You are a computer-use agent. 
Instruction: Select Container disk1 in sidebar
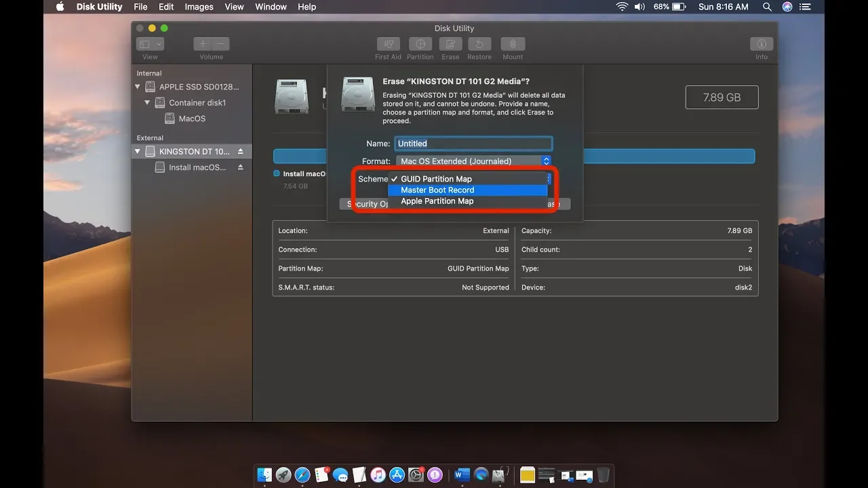192,103
